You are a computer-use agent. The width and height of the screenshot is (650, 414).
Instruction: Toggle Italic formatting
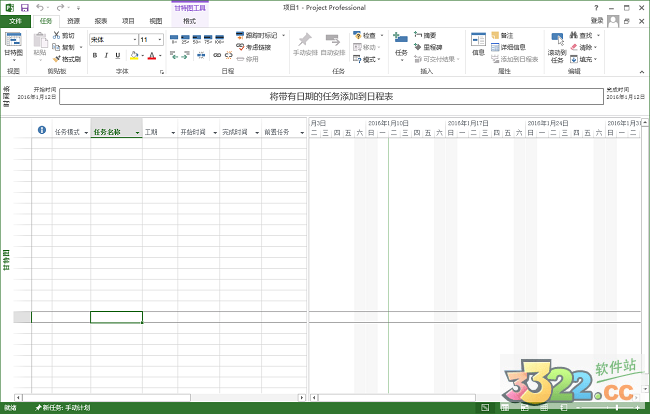point(106,55)
